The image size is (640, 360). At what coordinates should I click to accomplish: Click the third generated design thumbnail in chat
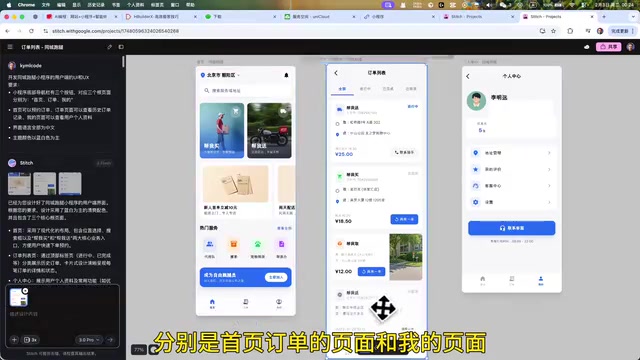click(x=70, y=184)
